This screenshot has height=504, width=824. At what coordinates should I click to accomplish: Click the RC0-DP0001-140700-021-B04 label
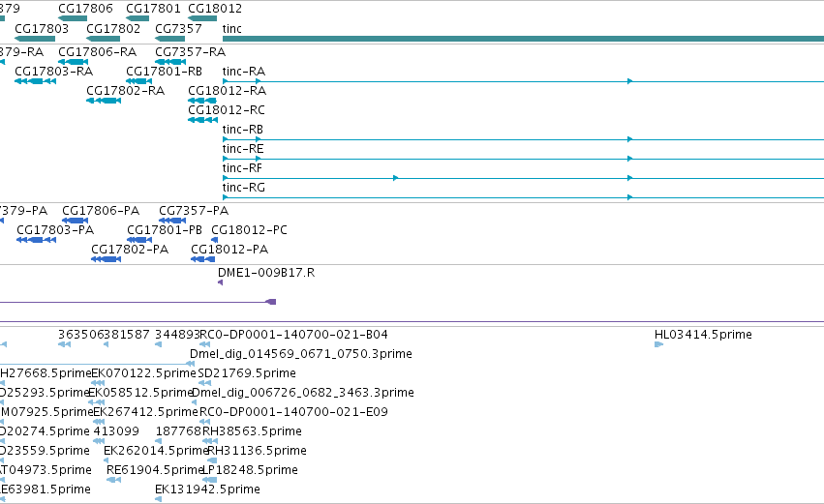293,335
